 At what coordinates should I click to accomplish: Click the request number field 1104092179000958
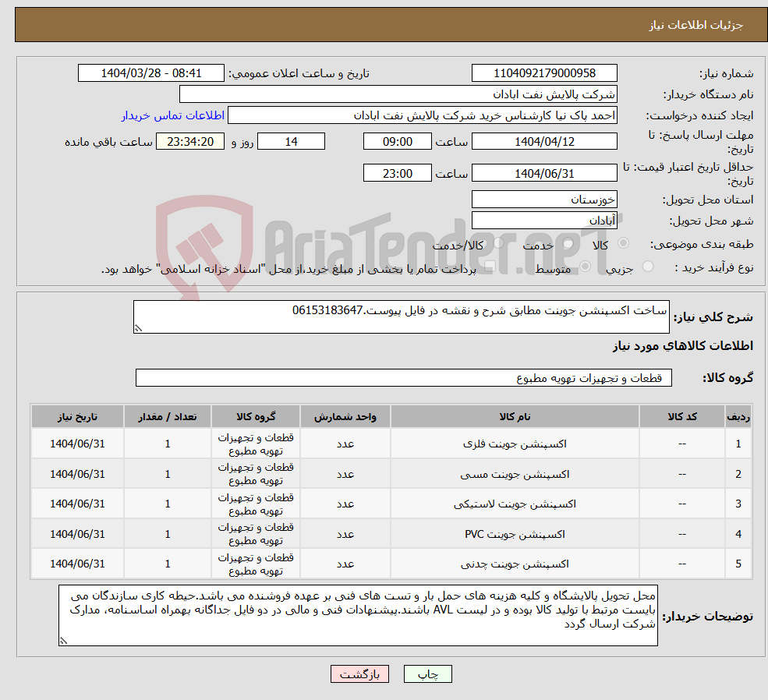tap(544, 73)
